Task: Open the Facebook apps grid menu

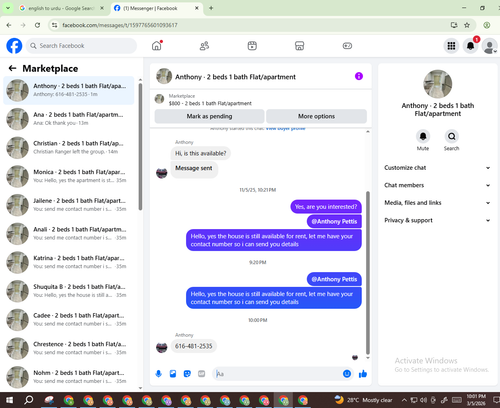Action: point(451,46)
